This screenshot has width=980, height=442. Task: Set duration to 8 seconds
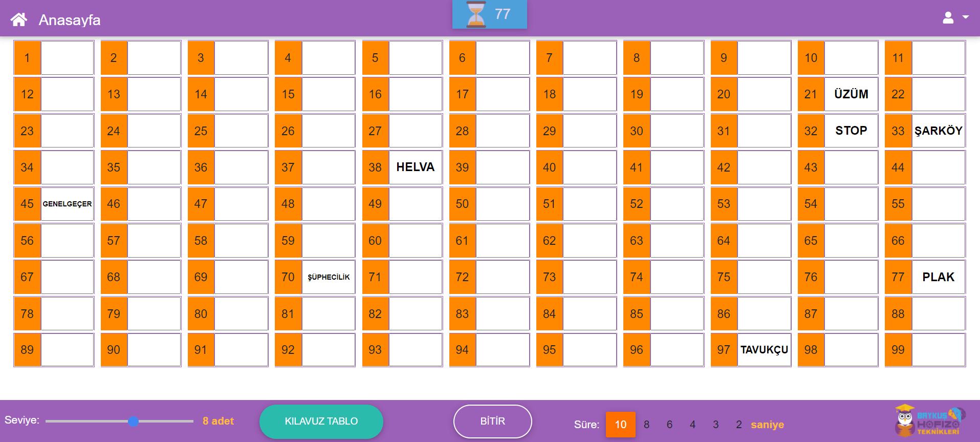[646, 425]
